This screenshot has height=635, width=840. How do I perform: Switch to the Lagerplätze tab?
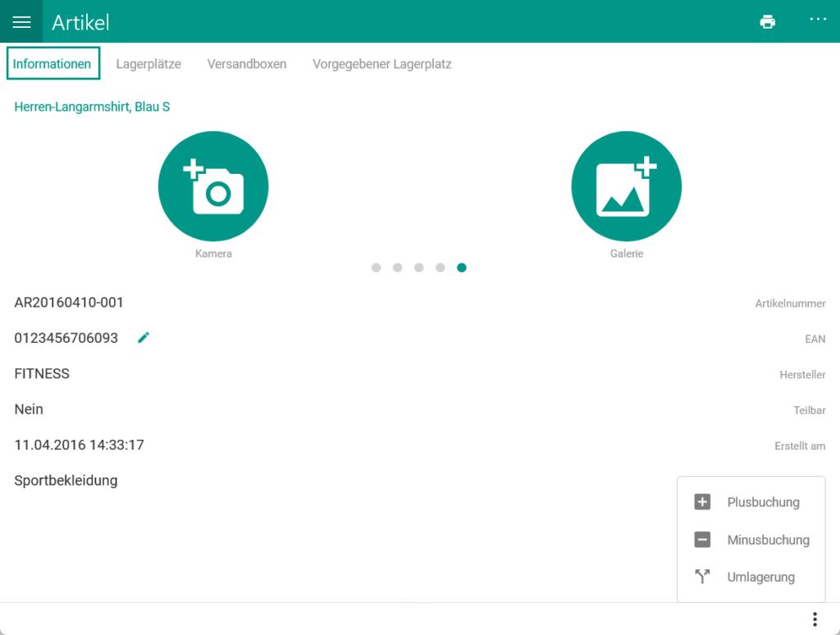pyautogui.click(x=148, y=64)
